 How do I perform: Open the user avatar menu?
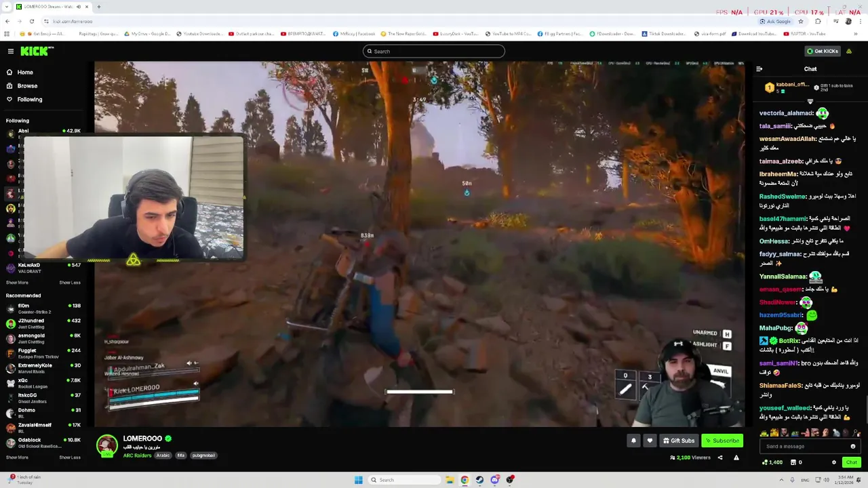click(x=849, y=51)
